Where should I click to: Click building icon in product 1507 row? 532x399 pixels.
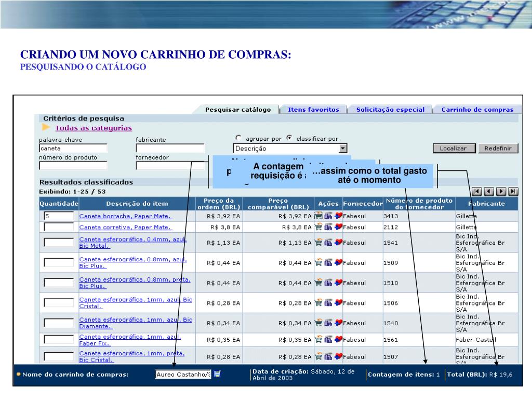click(328, 356)
